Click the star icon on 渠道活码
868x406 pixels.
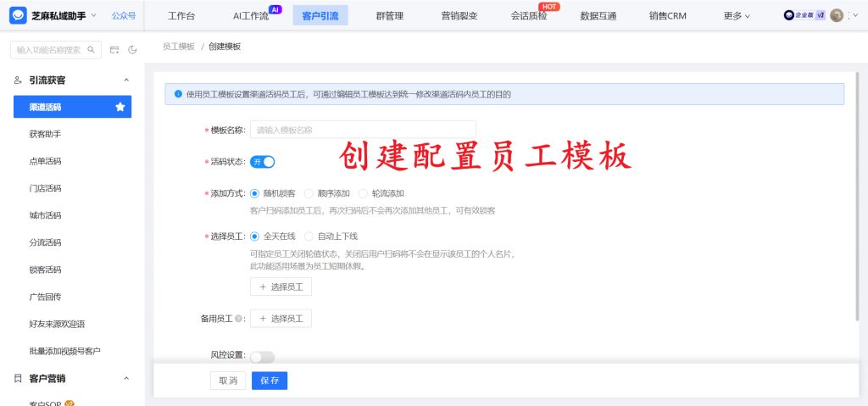pos(120,107)
